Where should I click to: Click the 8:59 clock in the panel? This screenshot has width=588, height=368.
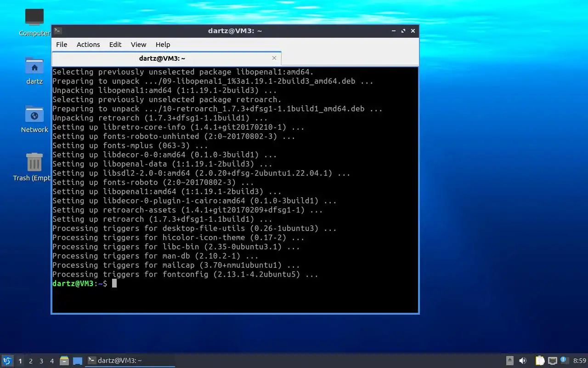pos(580,361)
